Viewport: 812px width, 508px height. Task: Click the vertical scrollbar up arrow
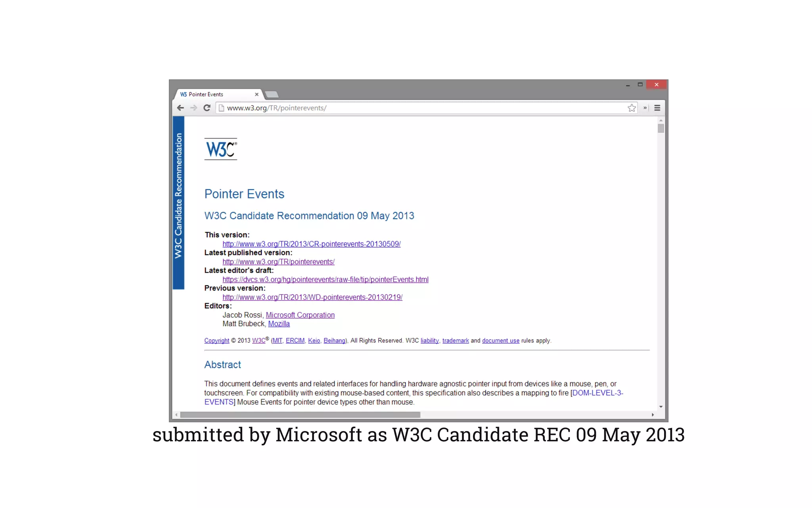(661, 120)
